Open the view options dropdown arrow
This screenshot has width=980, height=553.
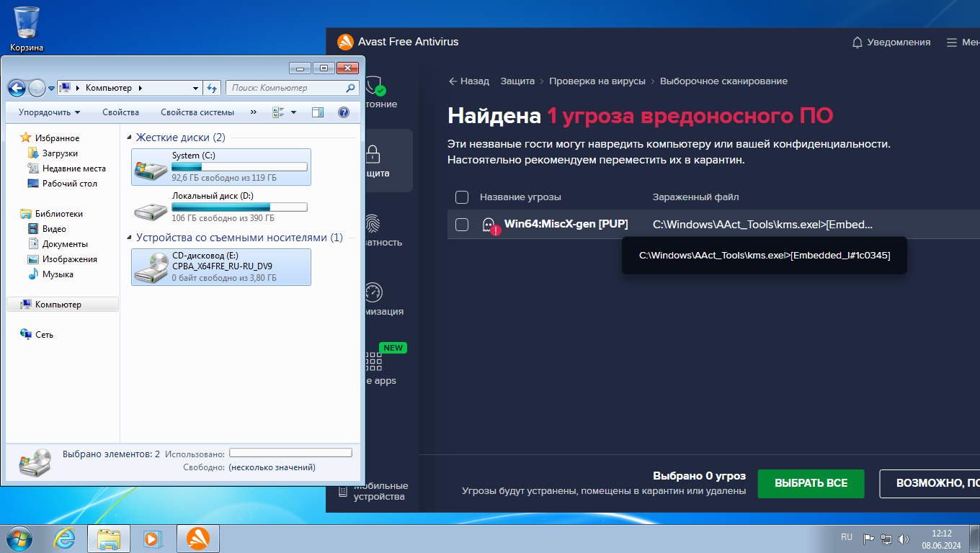pos(293,112)
